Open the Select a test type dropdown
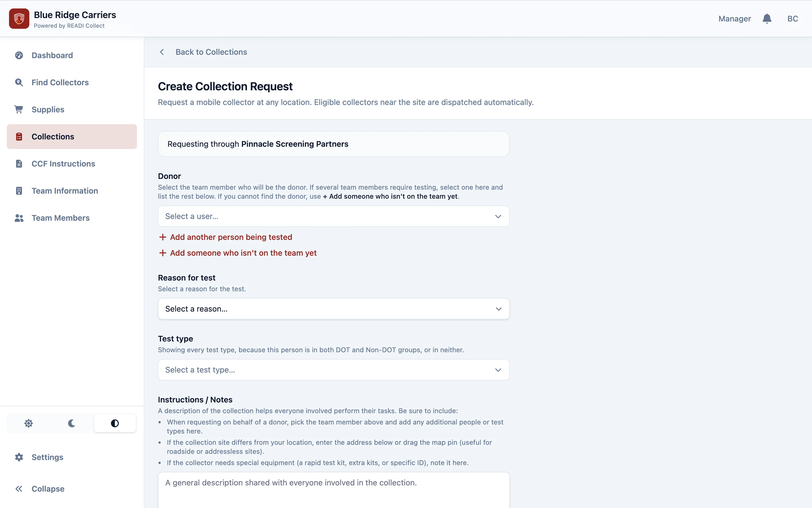812x508 pixels. [x=334, y=370]
